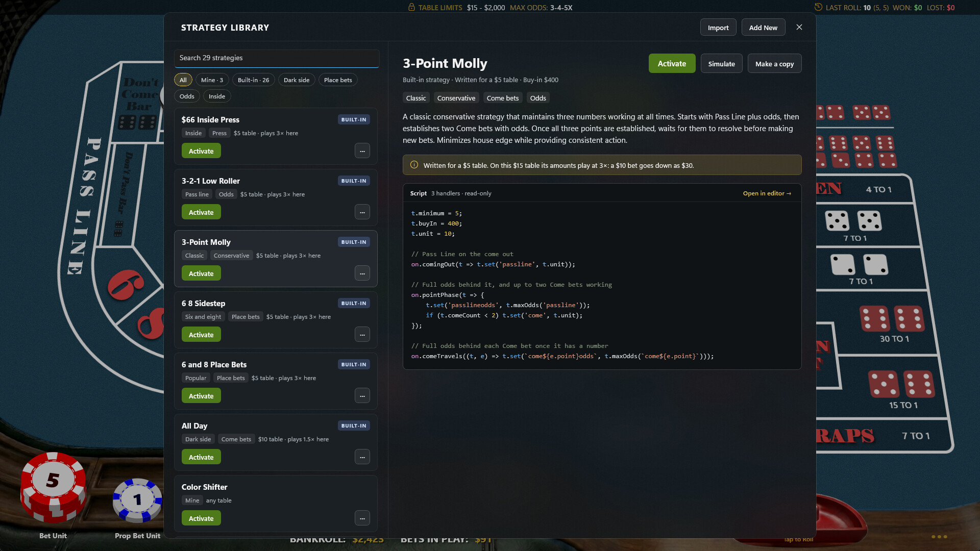Open script in editor link
The height and width of the screenshot is (551, 980).
point(767,193)
